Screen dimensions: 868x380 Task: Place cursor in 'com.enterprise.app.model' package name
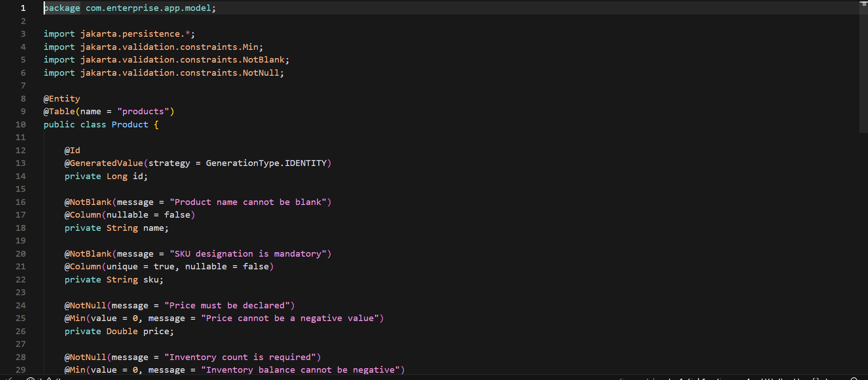(x=148, y=8)
